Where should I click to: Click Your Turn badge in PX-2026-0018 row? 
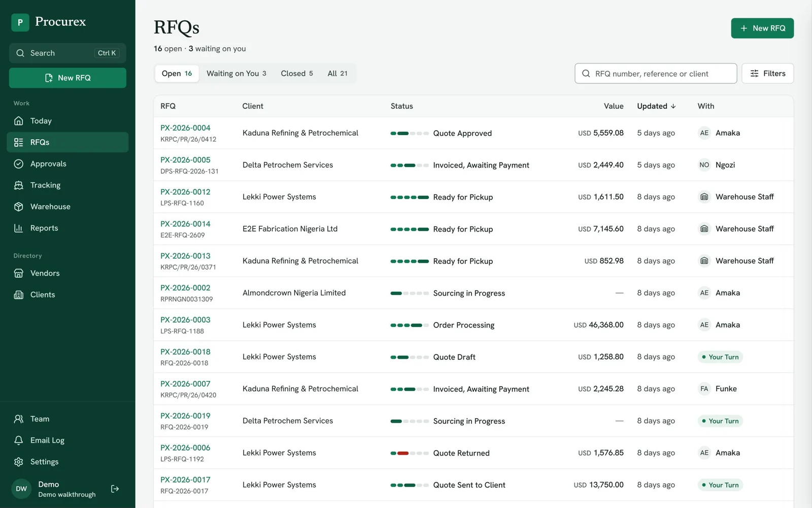[720, 357]
